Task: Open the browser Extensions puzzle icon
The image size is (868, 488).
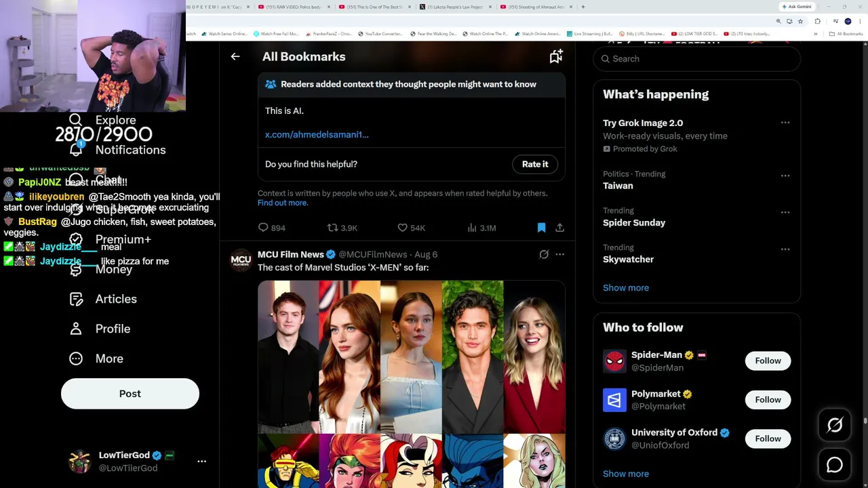Action: 817,22
